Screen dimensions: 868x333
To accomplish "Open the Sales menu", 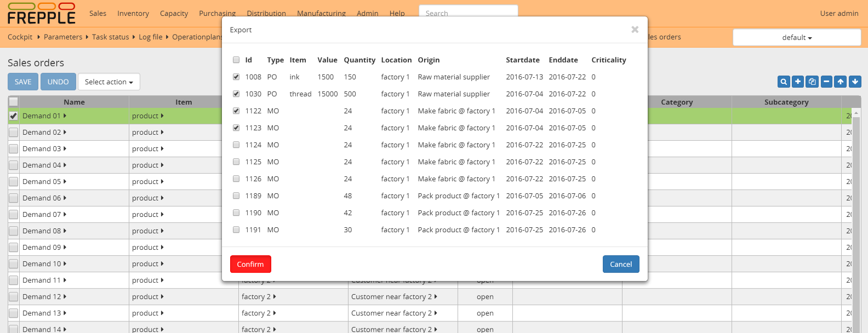I will pos(98,13).
